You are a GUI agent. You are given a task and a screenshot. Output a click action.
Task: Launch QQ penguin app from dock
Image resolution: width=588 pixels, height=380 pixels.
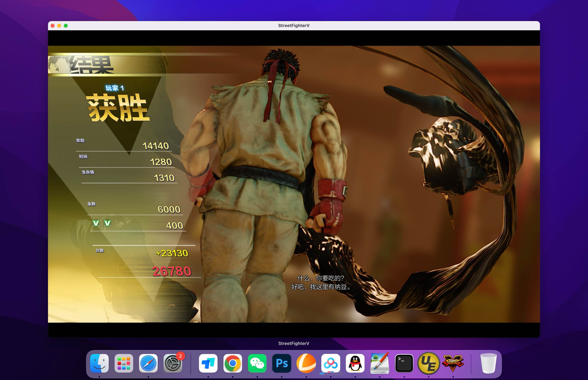pos(355,363)
